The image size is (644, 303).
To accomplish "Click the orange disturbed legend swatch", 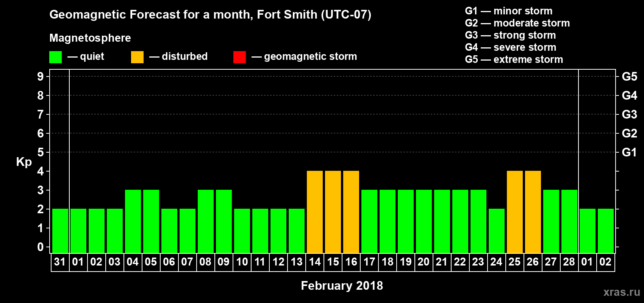I will click(137, 57).
